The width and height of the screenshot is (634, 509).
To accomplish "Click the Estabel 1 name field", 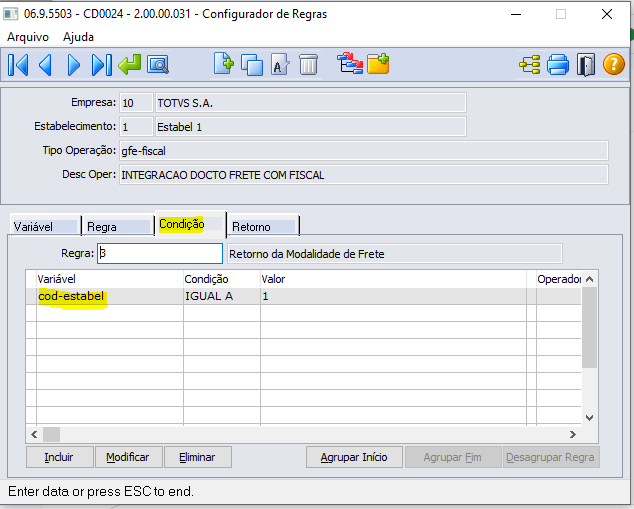I will coord(311,127).
